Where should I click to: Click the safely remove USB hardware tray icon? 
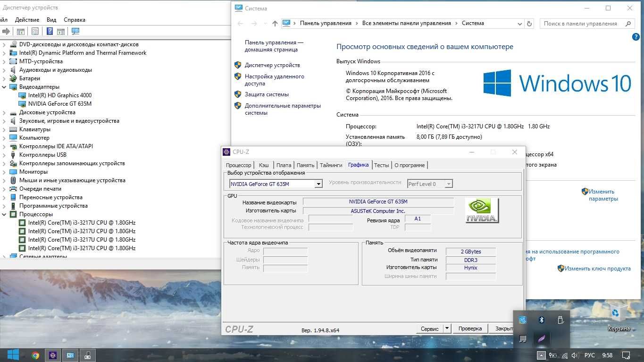pos(560,320)
